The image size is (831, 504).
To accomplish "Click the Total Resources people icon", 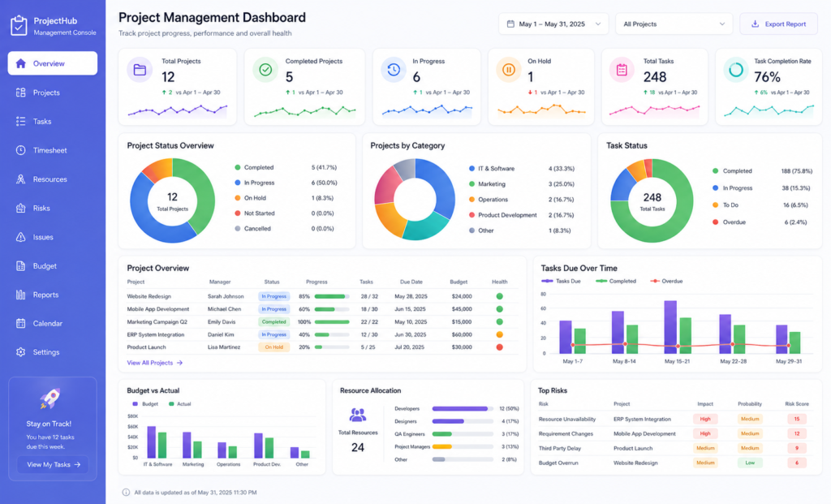I will [x=358, y=415].
